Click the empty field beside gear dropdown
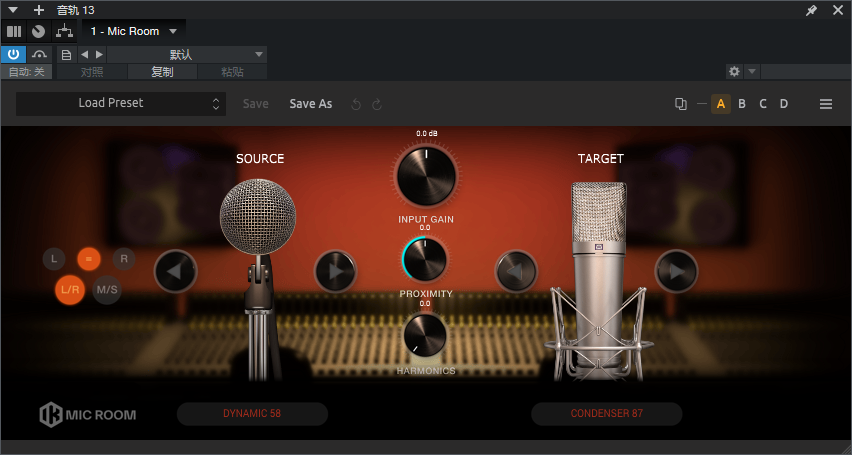The height and width of the screenshot is (455, 852). pos(805,71)
